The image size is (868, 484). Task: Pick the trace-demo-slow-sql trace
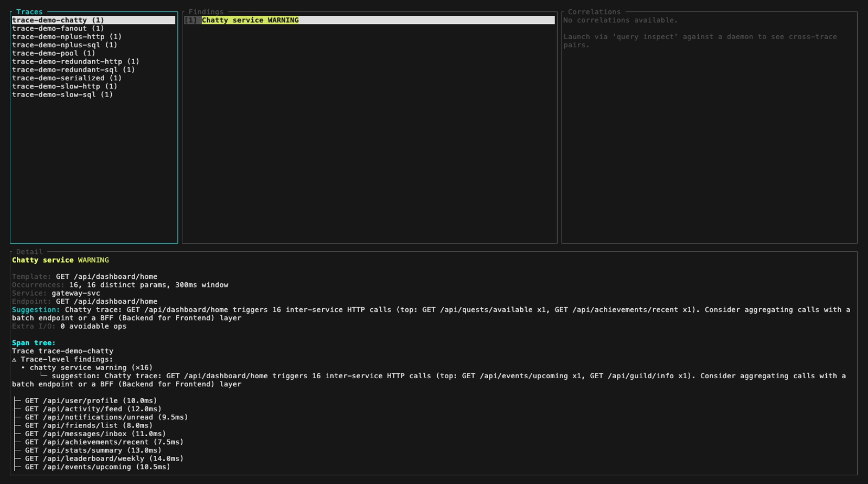tap(62, 94)
